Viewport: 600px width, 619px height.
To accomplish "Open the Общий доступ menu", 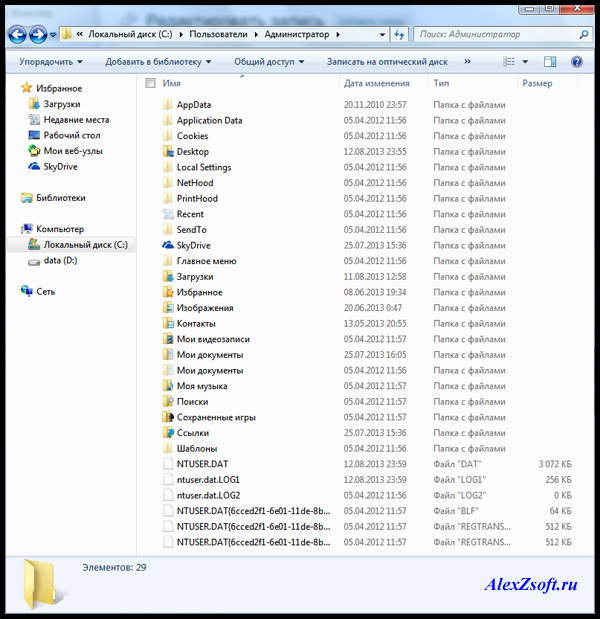I will [x=269, y=61].
